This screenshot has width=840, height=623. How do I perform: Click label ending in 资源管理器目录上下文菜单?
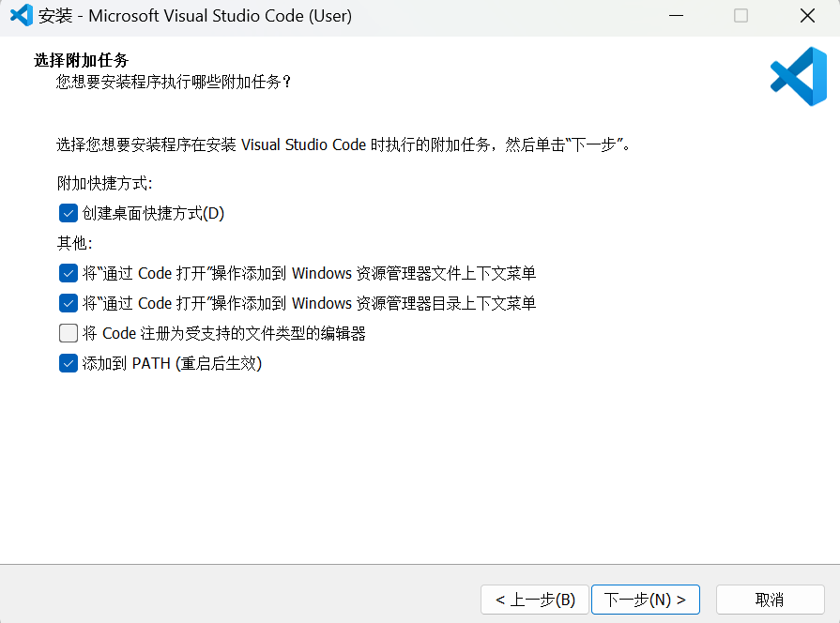click(x=309, y=303)
